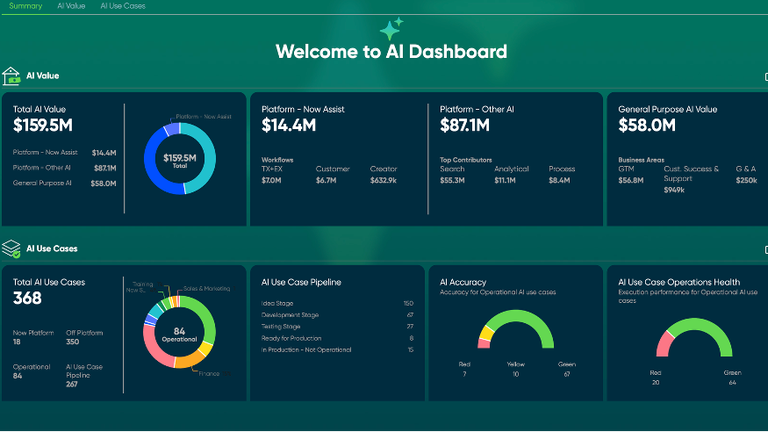This screenshot has height=432, width=768.
Task: Click the 84 Operational donut center label
Action: (x=179, y=335)
